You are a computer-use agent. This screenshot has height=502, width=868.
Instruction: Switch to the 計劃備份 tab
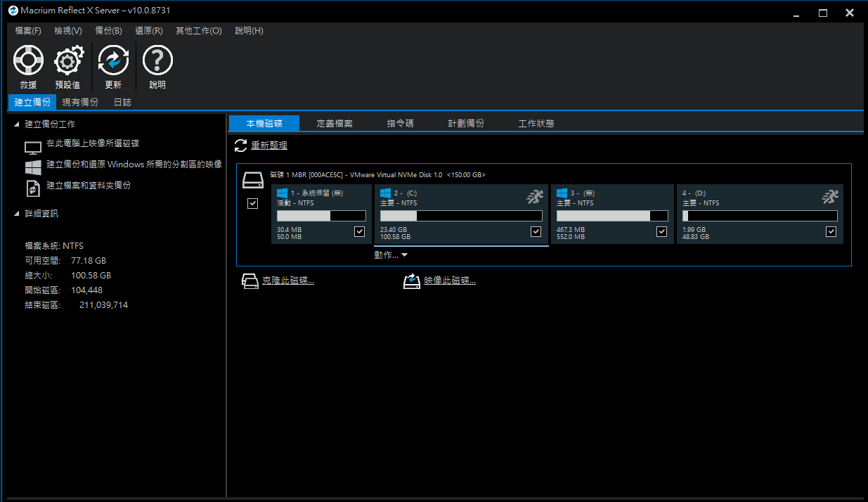pos(466,124)
